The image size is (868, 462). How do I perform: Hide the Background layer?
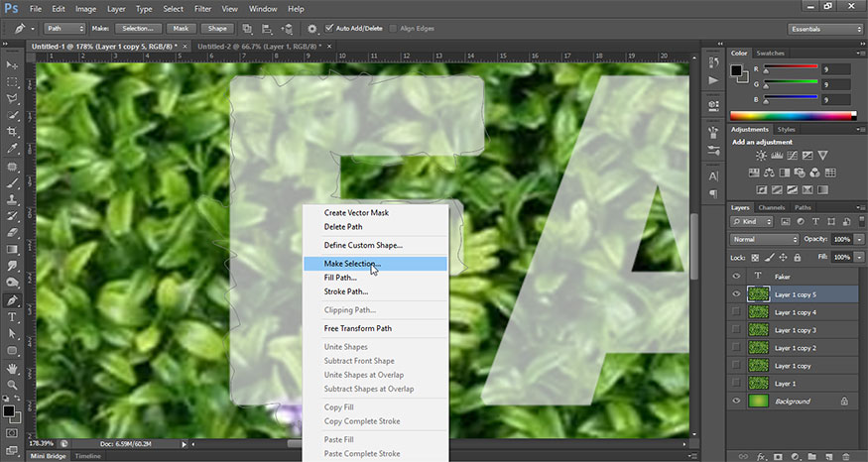736,401
